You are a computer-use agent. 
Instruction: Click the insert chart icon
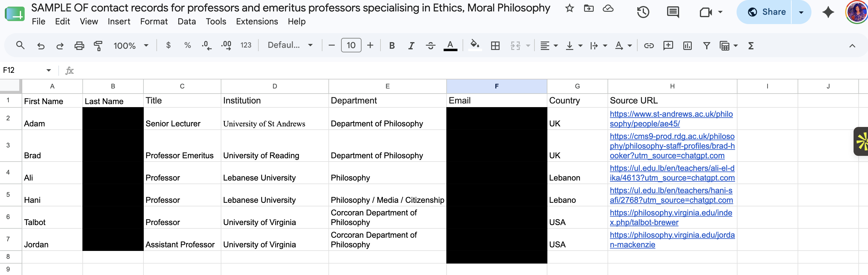pyautogui.click(x=687, y=45)
